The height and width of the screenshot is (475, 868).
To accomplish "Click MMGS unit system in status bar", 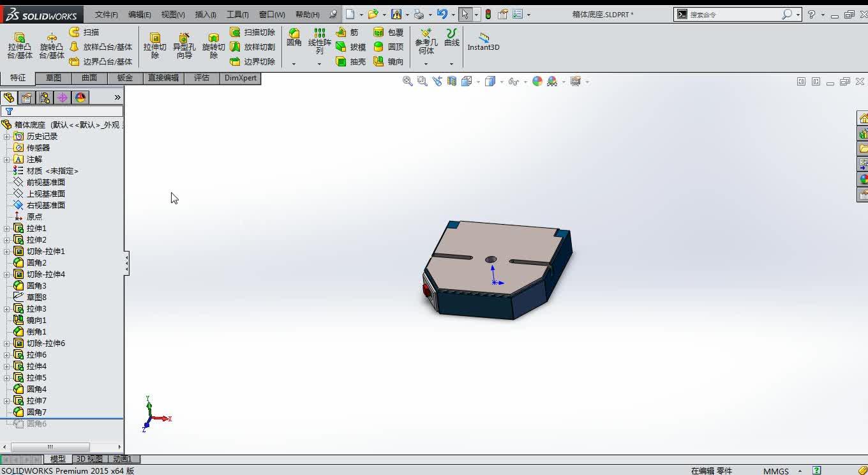I will (x=776, y=471).
